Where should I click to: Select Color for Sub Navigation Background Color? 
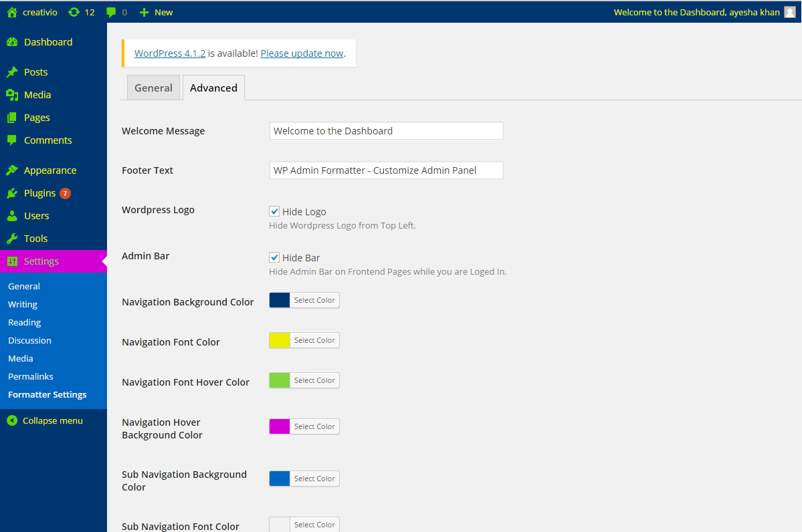pyautogui.click(x=314, y=479)
